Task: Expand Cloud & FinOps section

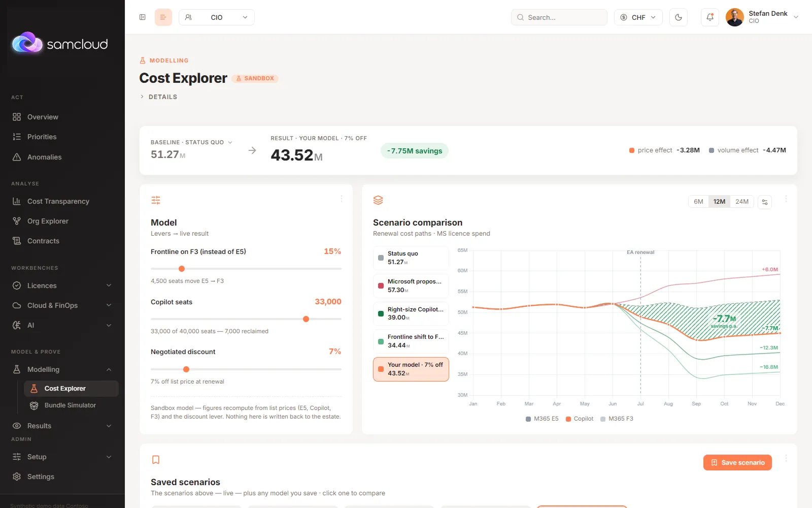Action: pos(62,305)
